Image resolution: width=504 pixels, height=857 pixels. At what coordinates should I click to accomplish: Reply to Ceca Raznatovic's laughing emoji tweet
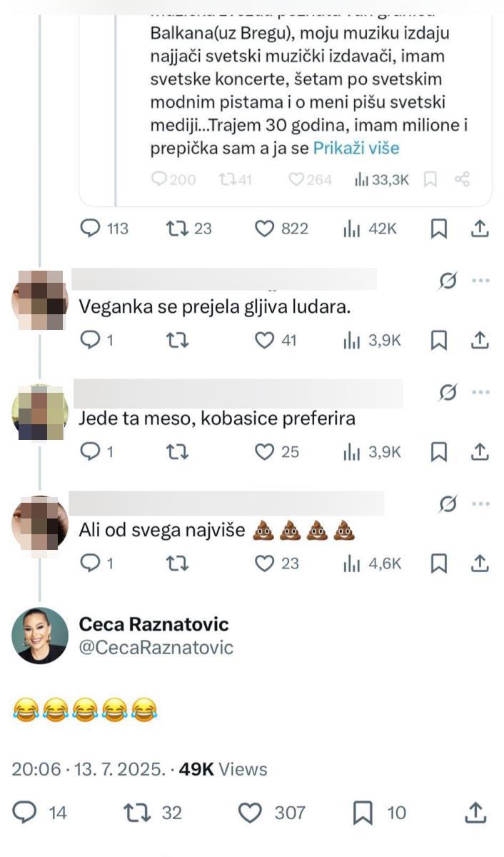(x=26, y=813)
